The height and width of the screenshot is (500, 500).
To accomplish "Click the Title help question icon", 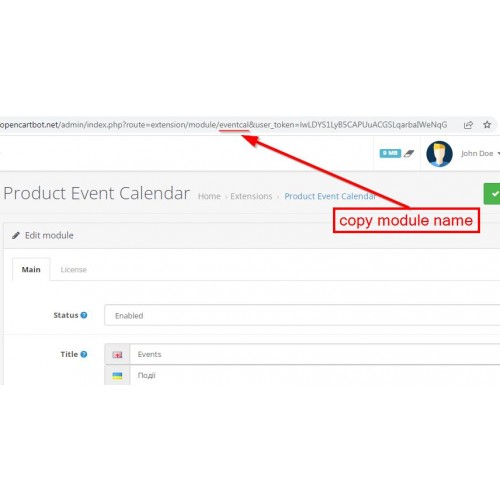I will tap(84, 354).
